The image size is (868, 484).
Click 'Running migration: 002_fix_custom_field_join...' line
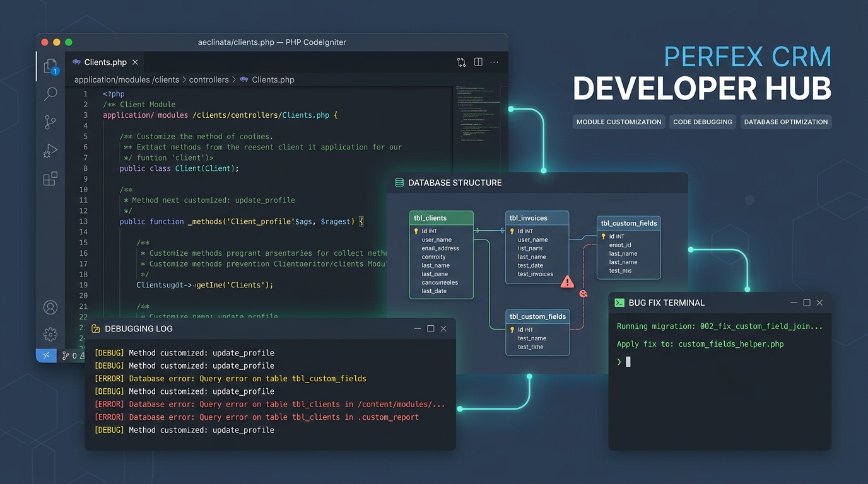(x=720, y=326)
